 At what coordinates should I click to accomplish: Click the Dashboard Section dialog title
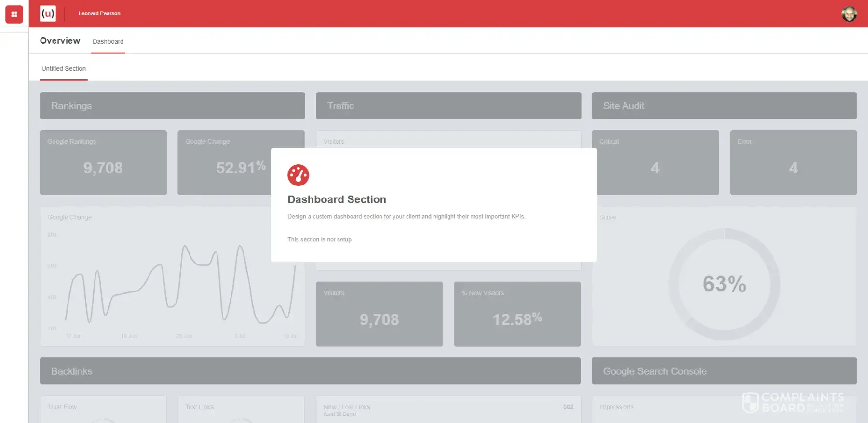(x=337, y=199)
